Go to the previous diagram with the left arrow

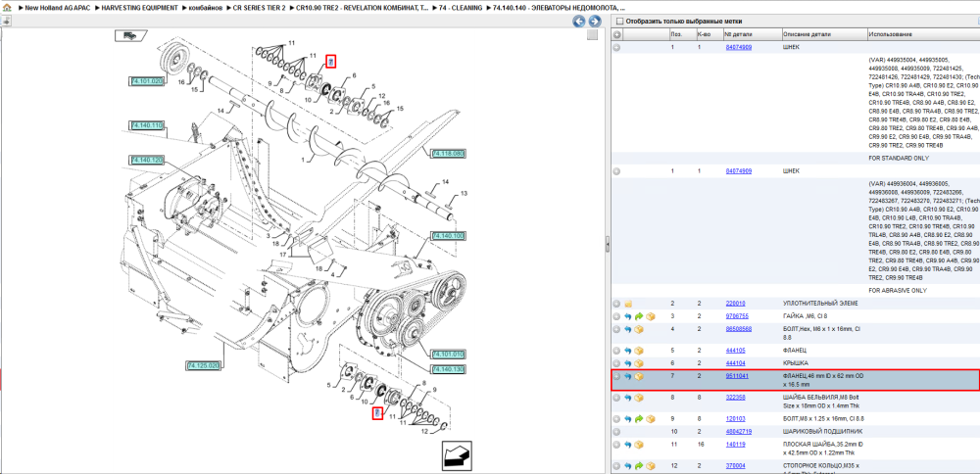(579, 22)
